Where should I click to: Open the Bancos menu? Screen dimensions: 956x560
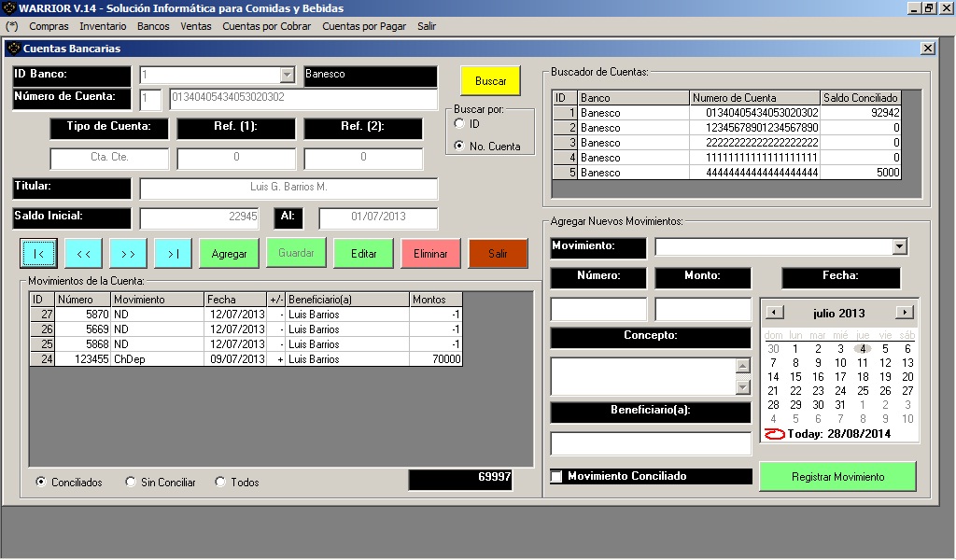pyautogui.click(x=153, y=26)
